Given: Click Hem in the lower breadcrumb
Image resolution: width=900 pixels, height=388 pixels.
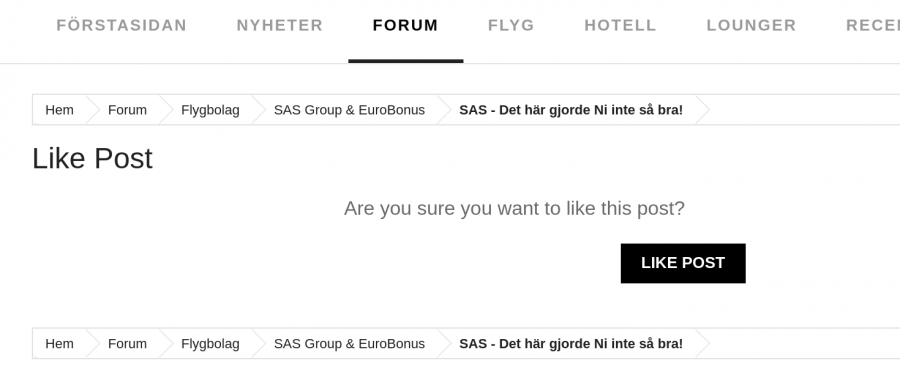Looking at the screenshot, I should pos(60,343).
